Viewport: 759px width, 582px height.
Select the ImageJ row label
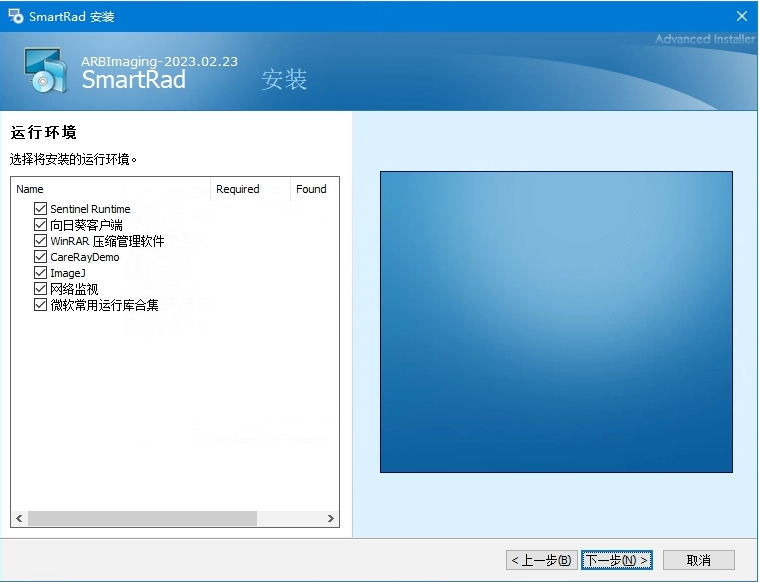click(68, 273)
